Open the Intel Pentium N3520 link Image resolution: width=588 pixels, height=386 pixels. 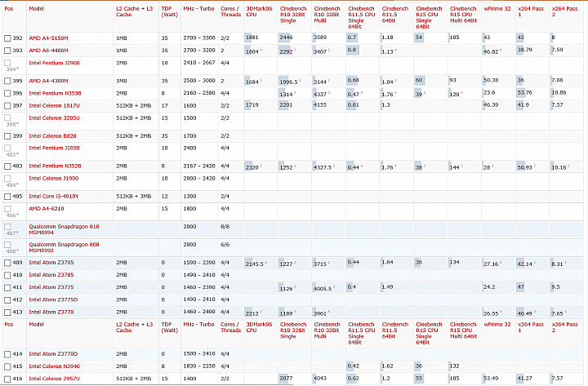[x=56, y=166]
